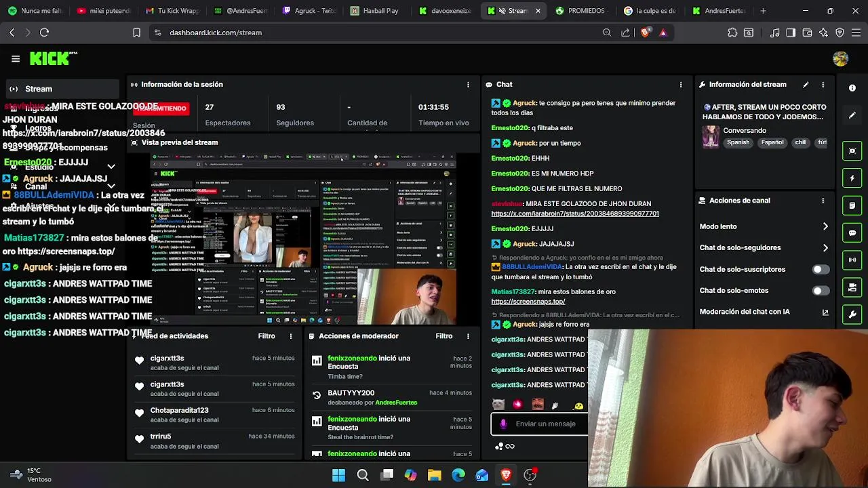Open Feed de actividades Filtro dropdown
868x488 pixels.
coord(267,336)
